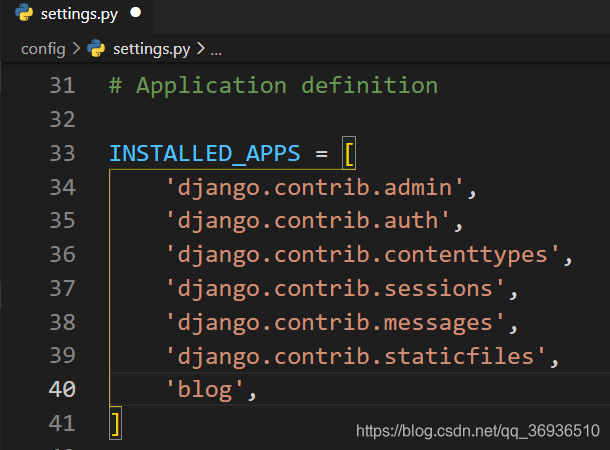Click the unsaved-changes dot on the settings.py tab
Viewport: 610px width, 450px height.
pos(135,12)
